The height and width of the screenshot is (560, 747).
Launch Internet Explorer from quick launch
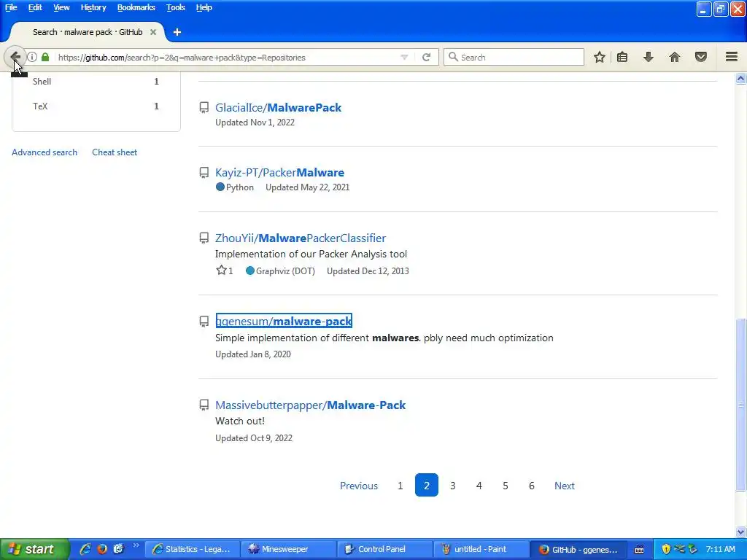click(x=85, y=549)
